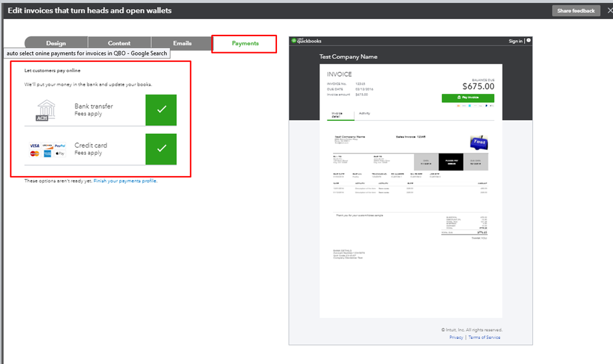Screen dimensions: 613x364
Task: Click the black highlighted box in invoice
Action: 451,161
